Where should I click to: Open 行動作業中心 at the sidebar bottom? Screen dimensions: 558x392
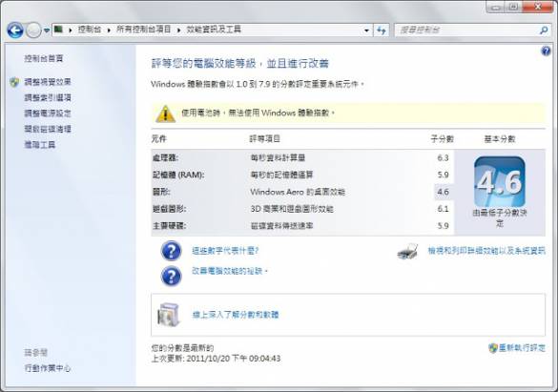pos(48,368)
